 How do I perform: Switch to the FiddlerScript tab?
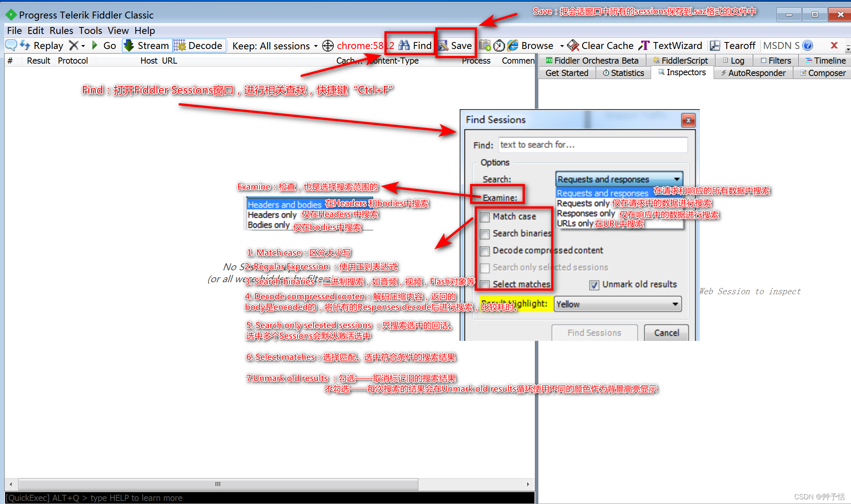pyautogui.click(x=680, y=61)
